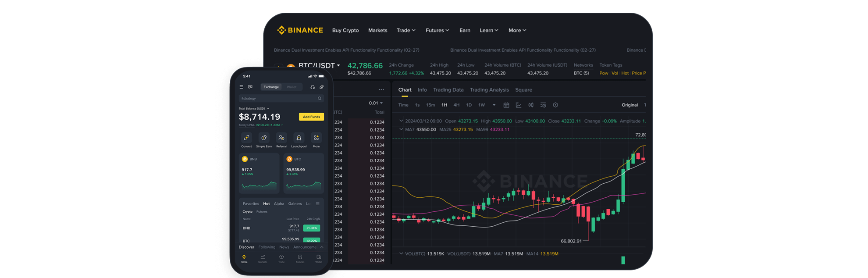Screen dimensions: 868x278
Task: Select the 1H chart interval
Action: click(444, 105)
